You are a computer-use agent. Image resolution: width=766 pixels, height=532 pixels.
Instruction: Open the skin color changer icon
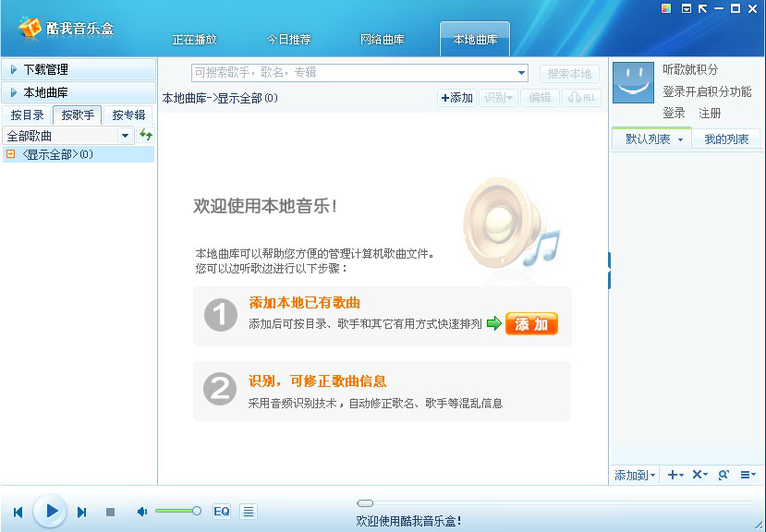pyautogui.click(x=666, y=8)
